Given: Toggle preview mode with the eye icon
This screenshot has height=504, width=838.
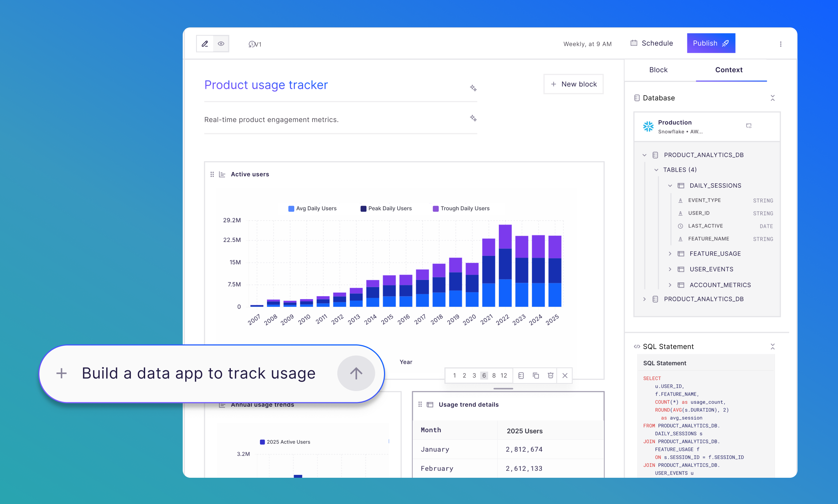Looking at the screenshot, I should coord(221,44).
